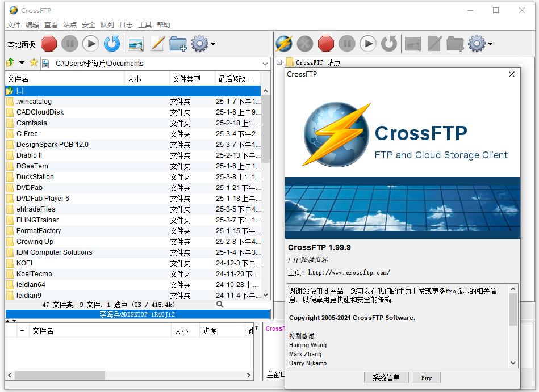Expand the Documents path combo box
539x392 pixels.
(264, 64)
